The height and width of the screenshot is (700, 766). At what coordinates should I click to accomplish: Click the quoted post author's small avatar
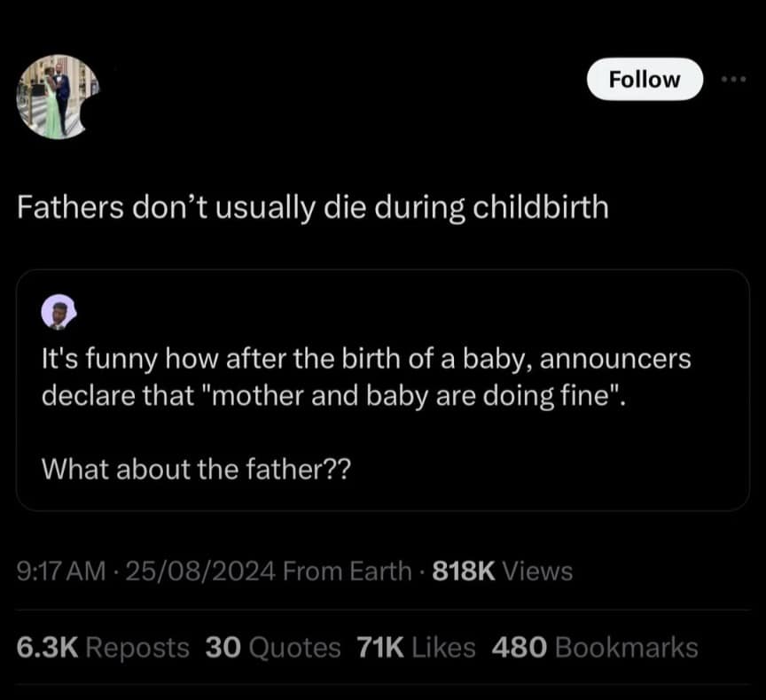(59, 313)
